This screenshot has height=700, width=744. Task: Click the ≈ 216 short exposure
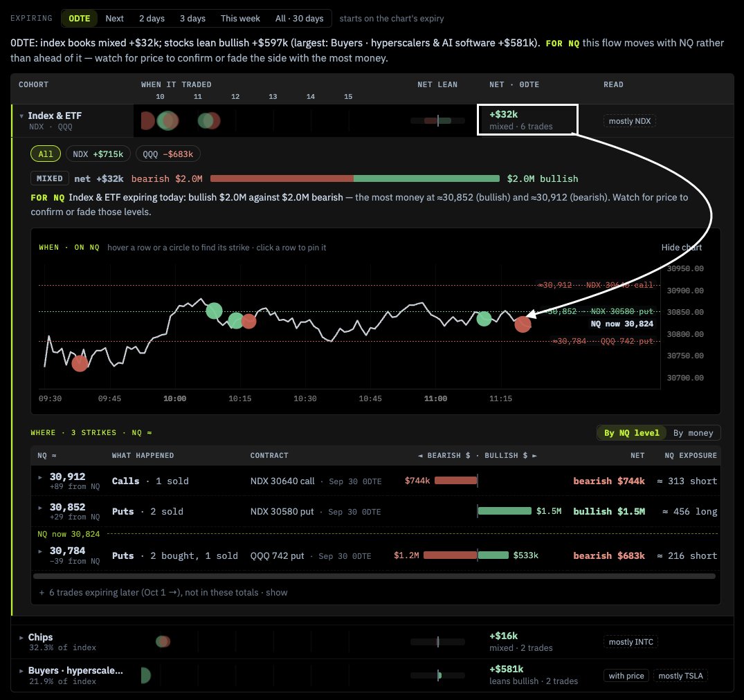coord(687,555)
